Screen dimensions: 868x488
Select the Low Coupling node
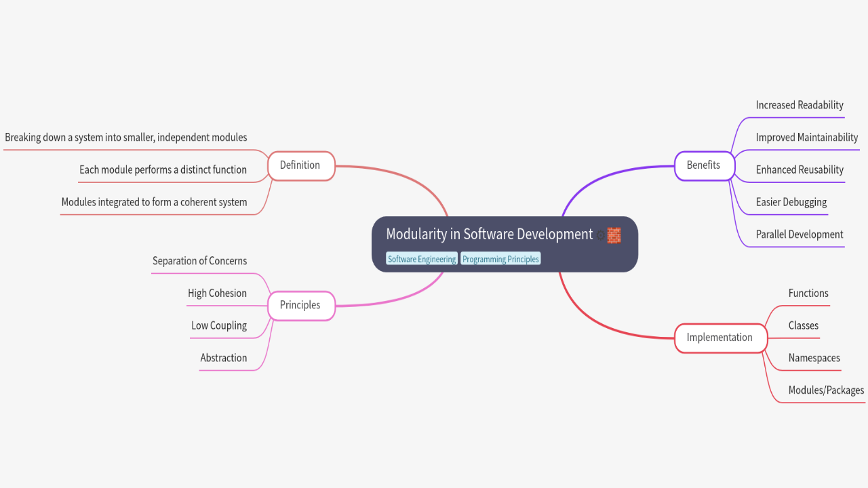[x=218, y=326]
